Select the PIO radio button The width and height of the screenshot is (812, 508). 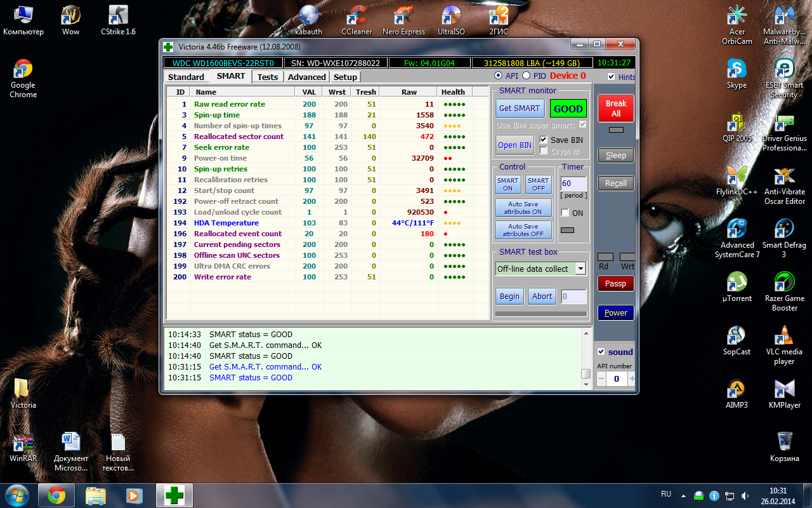526,76
